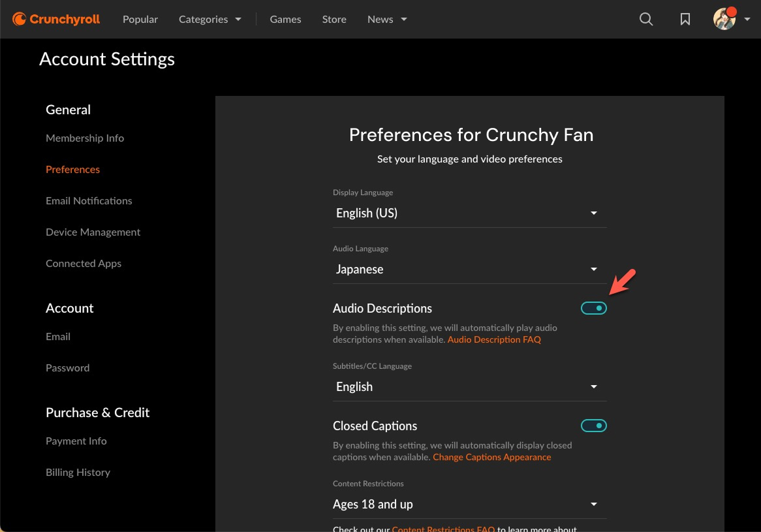Screen dimensions: 761x532
Task: Click the Crunchyroll logo
Action: 55,19
